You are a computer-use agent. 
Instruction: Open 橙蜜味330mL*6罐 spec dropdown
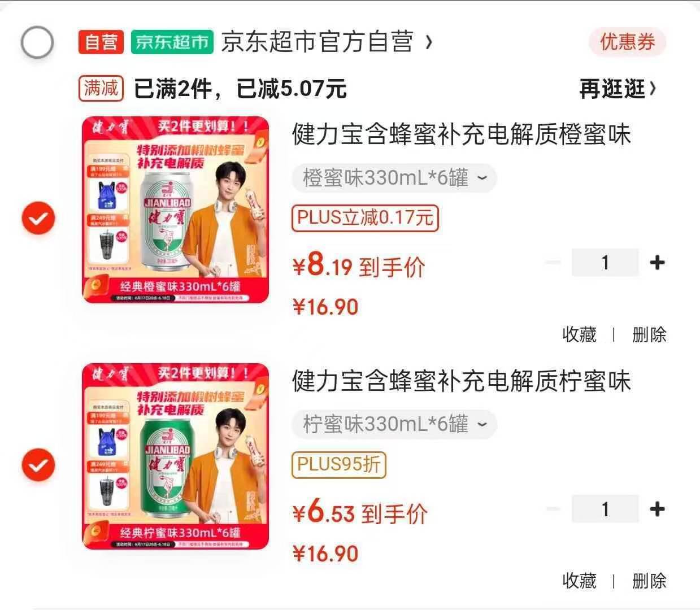point(394,178)
